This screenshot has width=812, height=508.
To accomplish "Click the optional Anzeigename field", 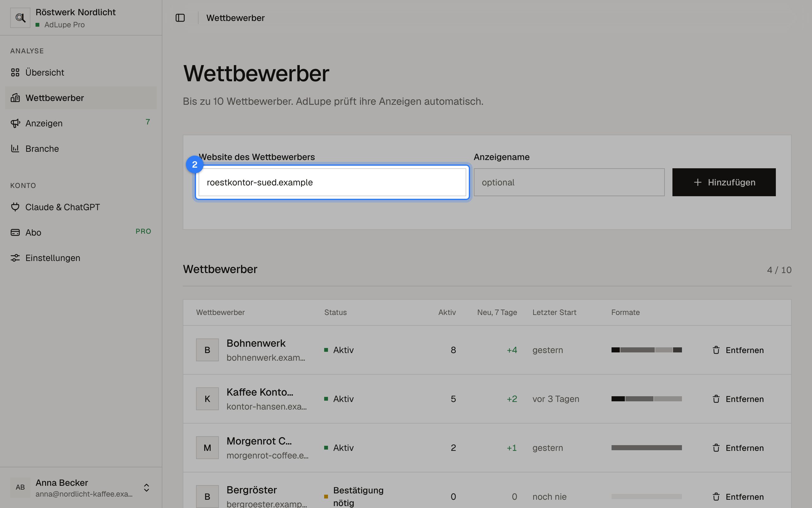I will click(x=569, y=182).
